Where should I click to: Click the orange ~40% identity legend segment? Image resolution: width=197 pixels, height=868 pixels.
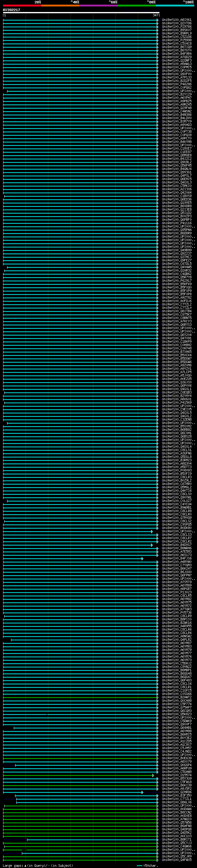(60, 6)
